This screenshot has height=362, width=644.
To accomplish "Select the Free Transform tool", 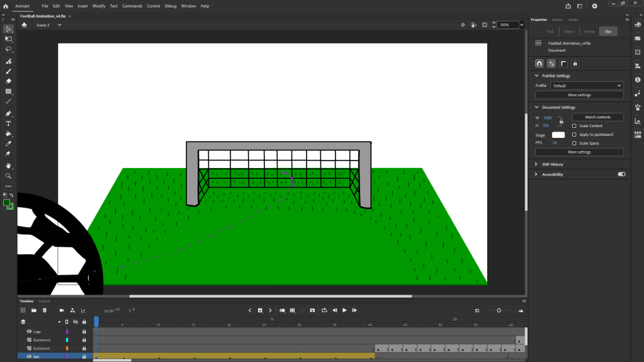I will [9, 39].
